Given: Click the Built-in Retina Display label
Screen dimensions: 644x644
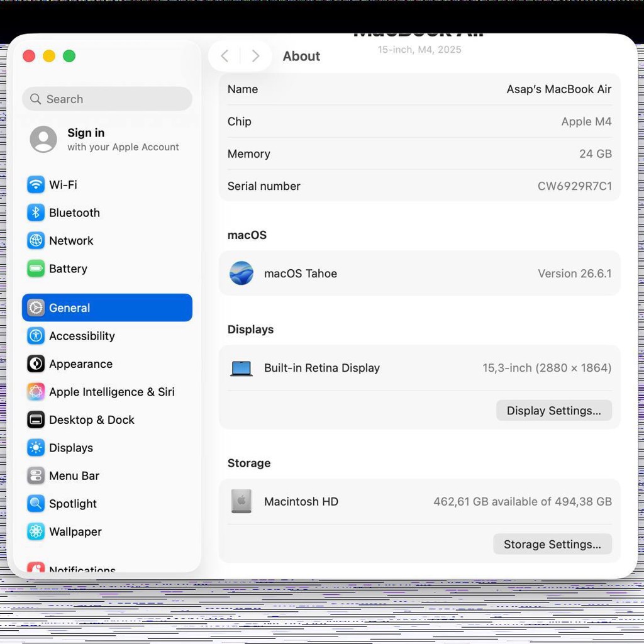Looking at the screenshot, I should (321, 367).
